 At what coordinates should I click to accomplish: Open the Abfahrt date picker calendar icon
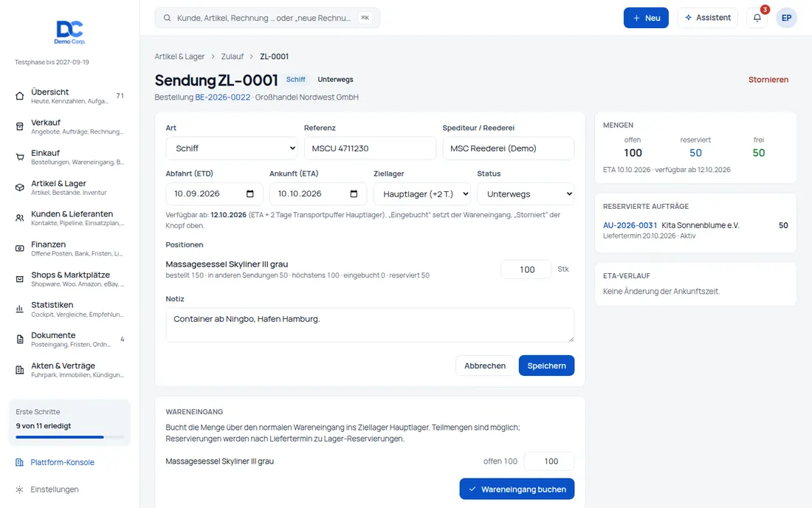click(x=250, y=193)
